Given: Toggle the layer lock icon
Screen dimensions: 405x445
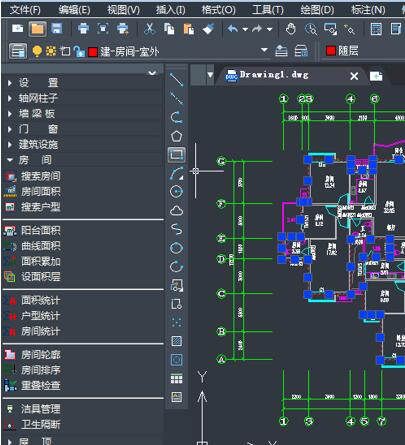Looking at the screenshot, I should tap(79, 51).
